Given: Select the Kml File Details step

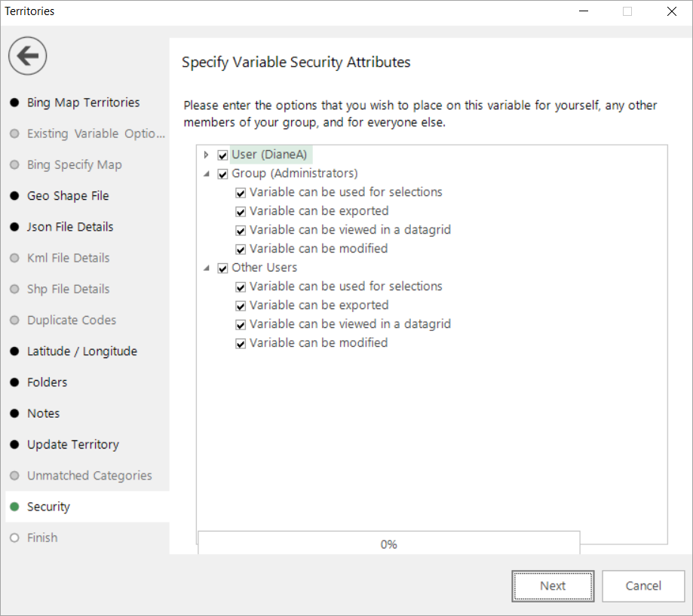Looking at the screenshot, I should coord(68,258).
